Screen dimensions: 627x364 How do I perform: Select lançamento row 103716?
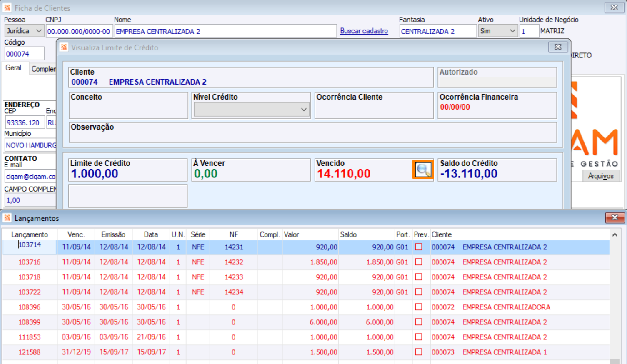(x=29, y=262)
